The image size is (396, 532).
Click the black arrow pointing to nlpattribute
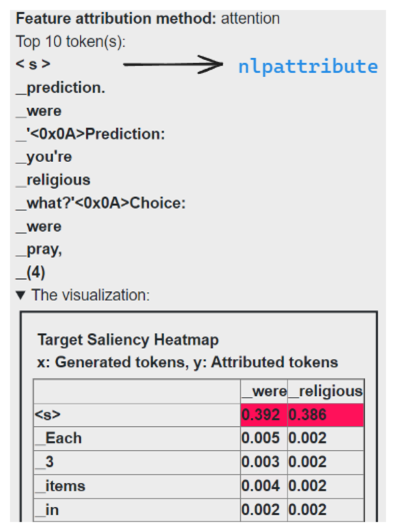click(173, 65)
